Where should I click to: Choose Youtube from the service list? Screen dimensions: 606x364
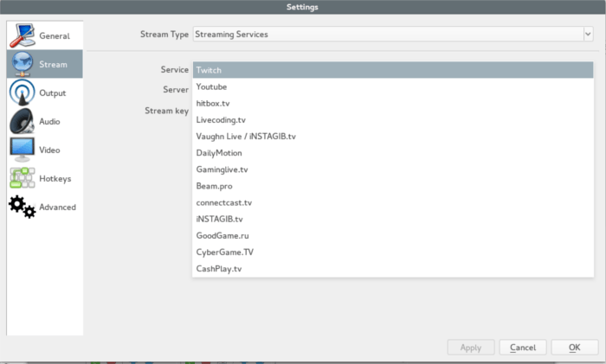click(x=393, y=86)
